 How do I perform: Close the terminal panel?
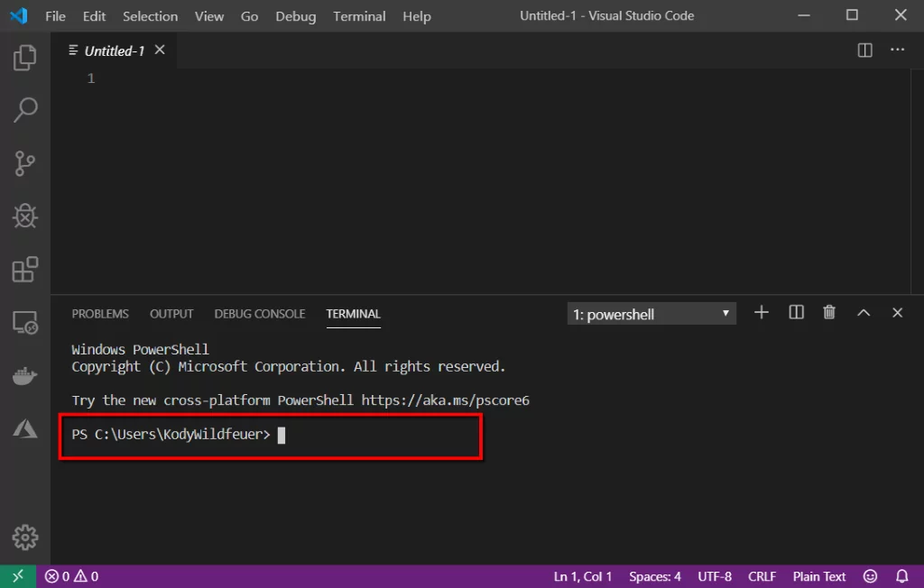[897, 313]
